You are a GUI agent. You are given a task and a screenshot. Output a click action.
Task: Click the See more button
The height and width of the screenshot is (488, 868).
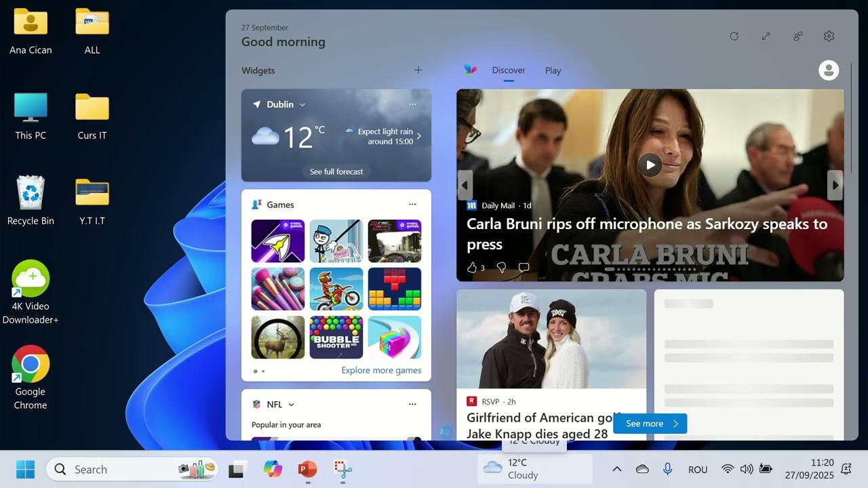click(x=650, y=424)
